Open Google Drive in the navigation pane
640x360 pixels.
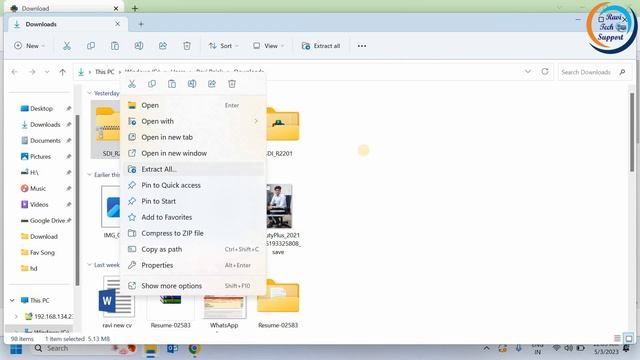[47, 220]
